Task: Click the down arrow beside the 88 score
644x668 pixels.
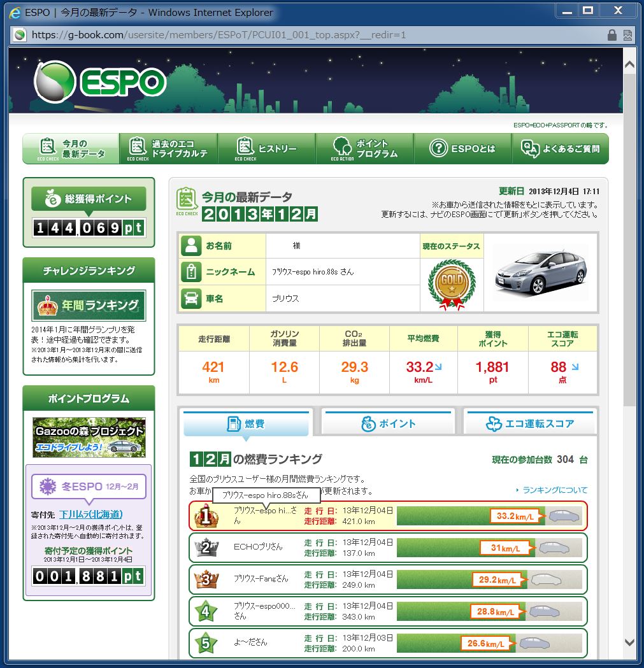Action: click(x=575, y=366)
